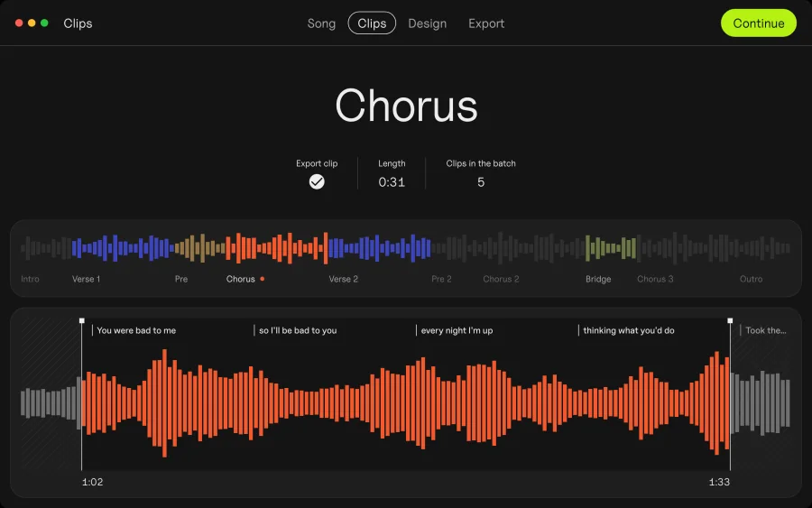Viewport: 812px width, 508px height.
Task: Click the Clips in the batch value 5
Action: (x=481, y=181)
